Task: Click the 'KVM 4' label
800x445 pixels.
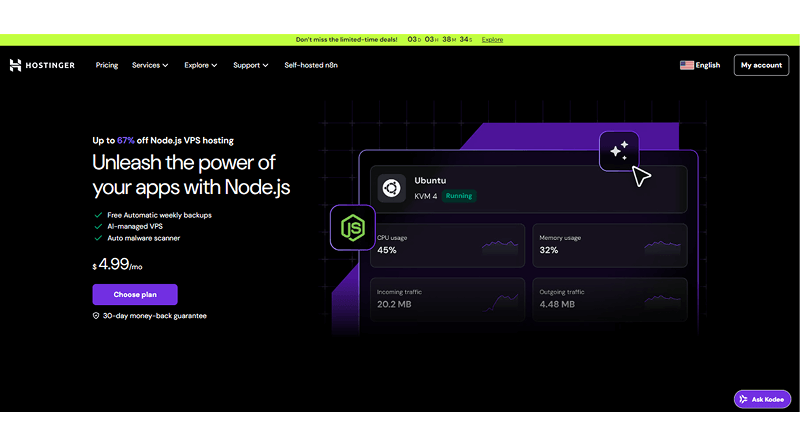Action: click(x=426, y=196)
